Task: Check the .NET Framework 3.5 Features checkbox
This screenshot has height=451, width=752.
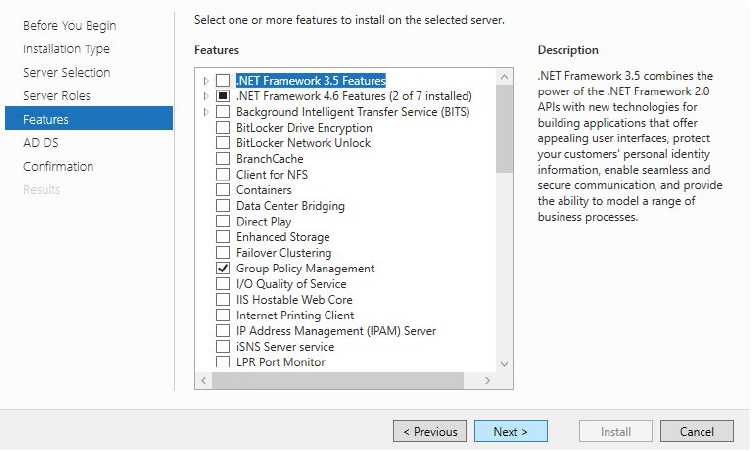Action: [223, 81]
